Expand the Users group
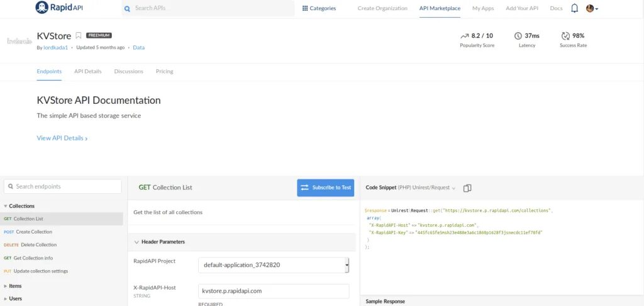The image size is (644, 306). tap(13, 298)
